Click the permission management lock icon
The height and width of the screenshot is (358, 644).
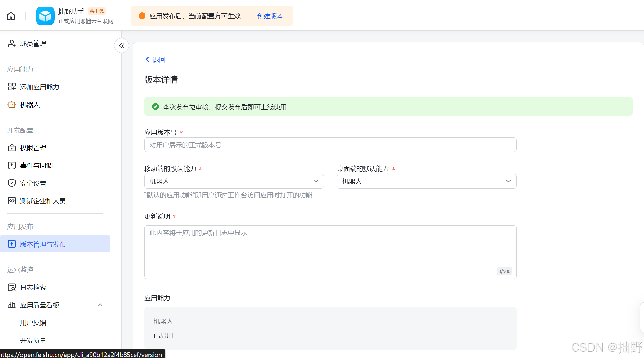pyautogui.click(x=11, y=148)
